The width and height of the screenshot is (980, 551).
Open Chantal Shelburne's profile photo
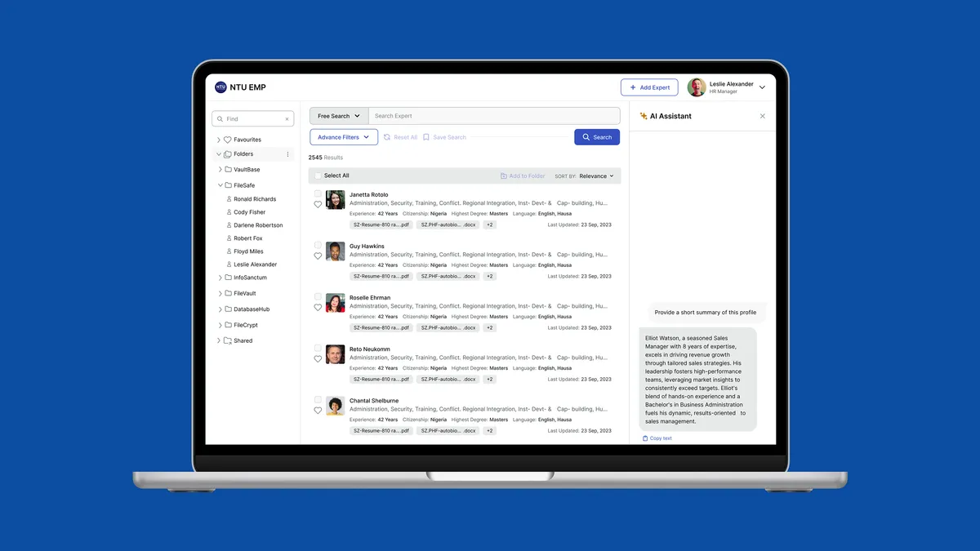[x=335, y=406]
